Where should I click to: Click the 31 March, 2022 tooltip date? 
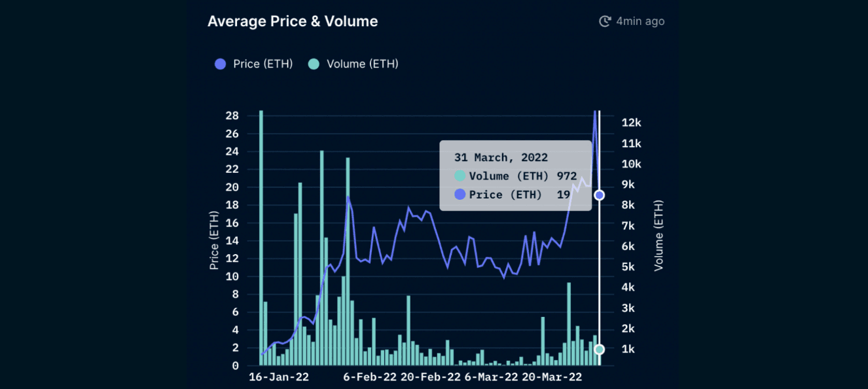point(501,158)
